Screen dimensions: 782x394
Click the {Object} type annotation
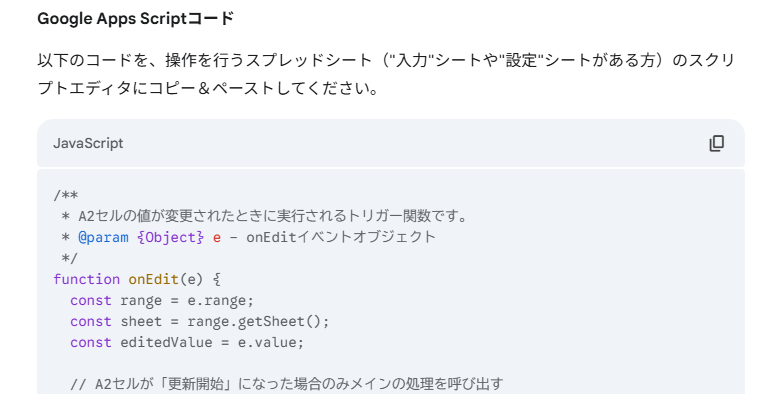pyautogui.click(x=171, y=237)
